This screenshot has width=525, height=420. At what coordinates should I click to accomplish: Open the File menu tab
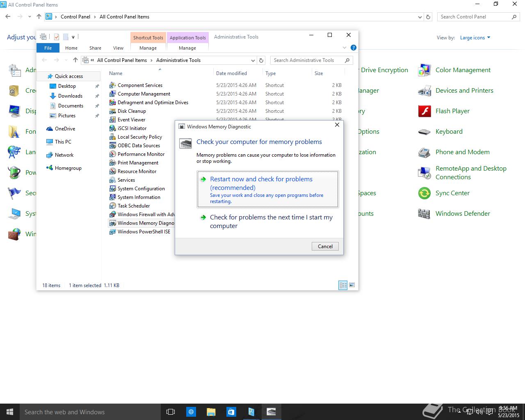tap(48, 48)
